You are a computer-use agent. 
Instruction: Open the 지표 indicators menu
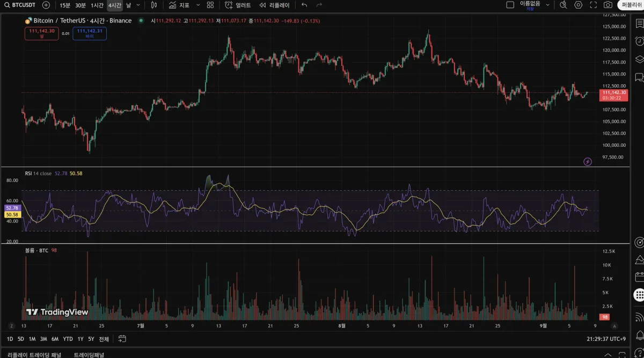pos(179,5)
